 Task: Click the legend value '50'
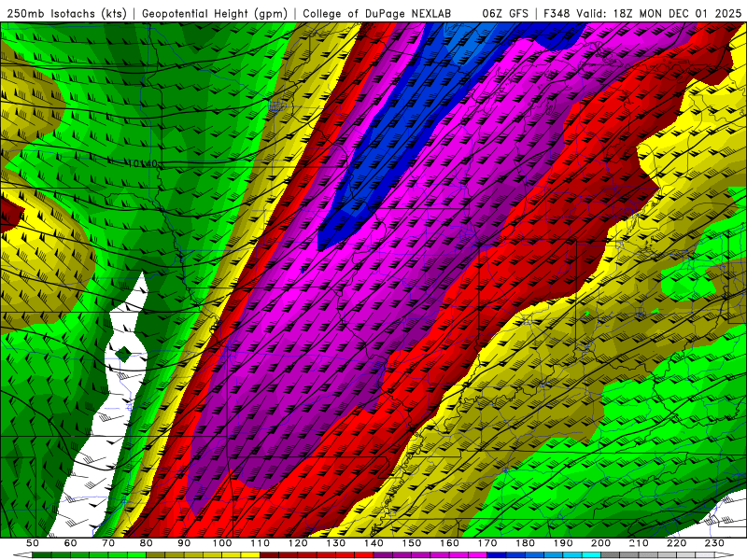(33, 543)
